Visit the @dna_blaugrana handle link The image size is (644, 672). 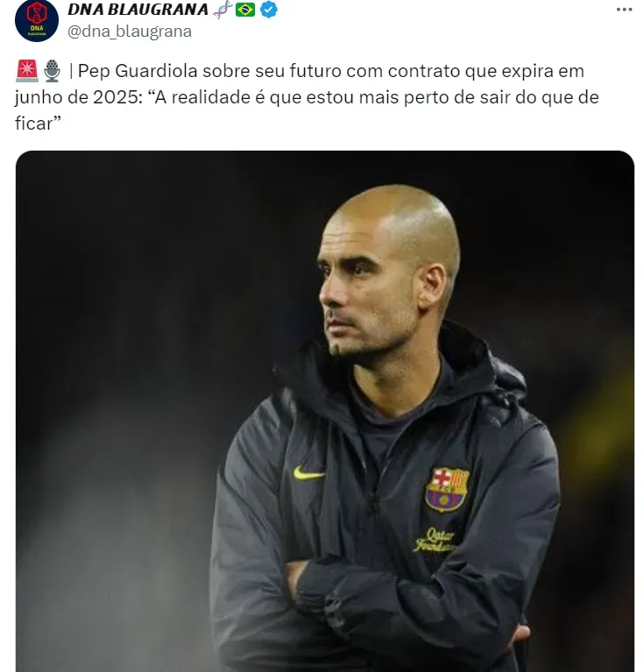(130, 32)
